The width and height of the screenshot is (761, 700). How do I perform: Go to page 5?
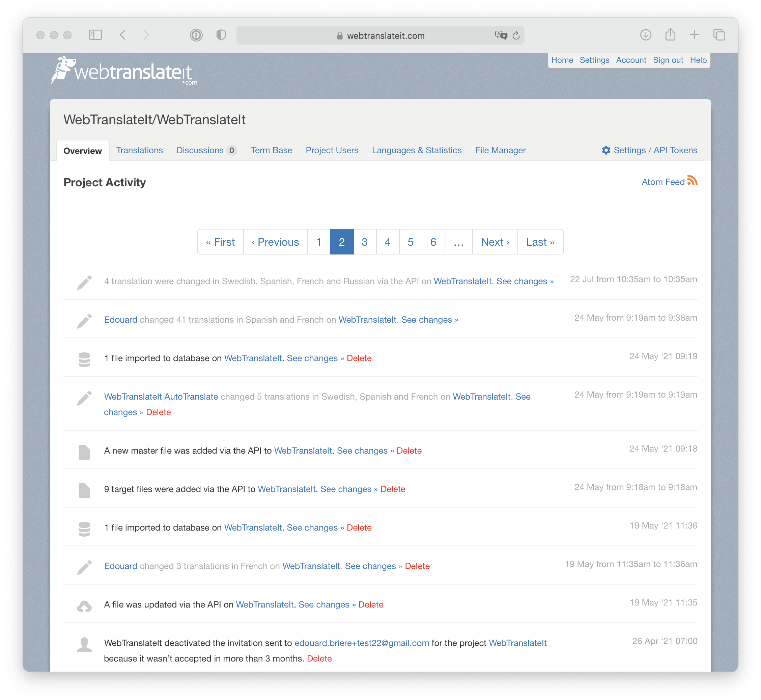pyautogui.click(x=411, y=242)
